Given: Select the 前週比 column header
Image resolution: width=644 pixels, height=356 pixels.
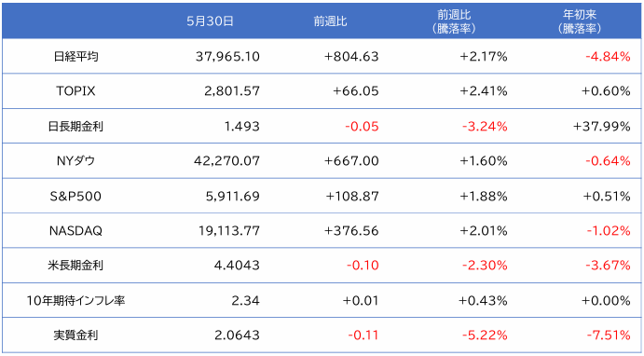Looking at the screenshot, I should (x=330, y=21).
